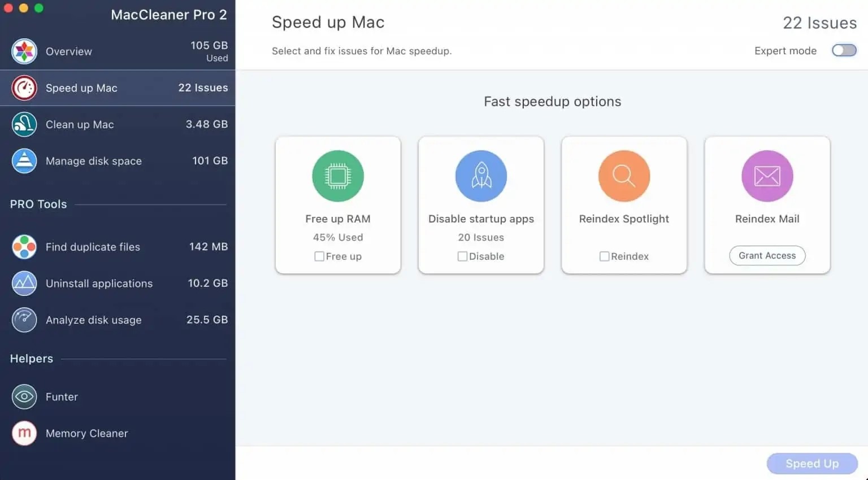Click the '142 MB' value
This screenshot has height=480, width=868.
click(209, 247)
